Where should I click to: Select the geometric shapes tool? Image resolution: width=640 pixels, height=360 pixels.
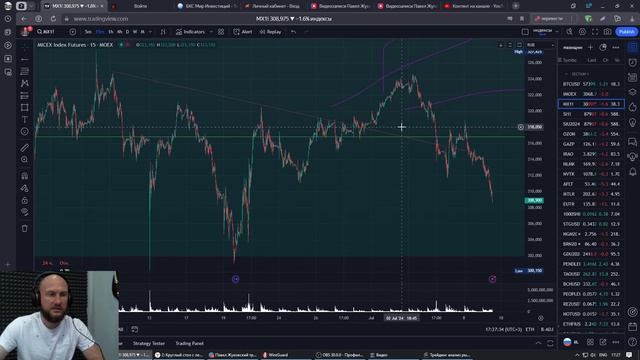click(x=24, y=107)
